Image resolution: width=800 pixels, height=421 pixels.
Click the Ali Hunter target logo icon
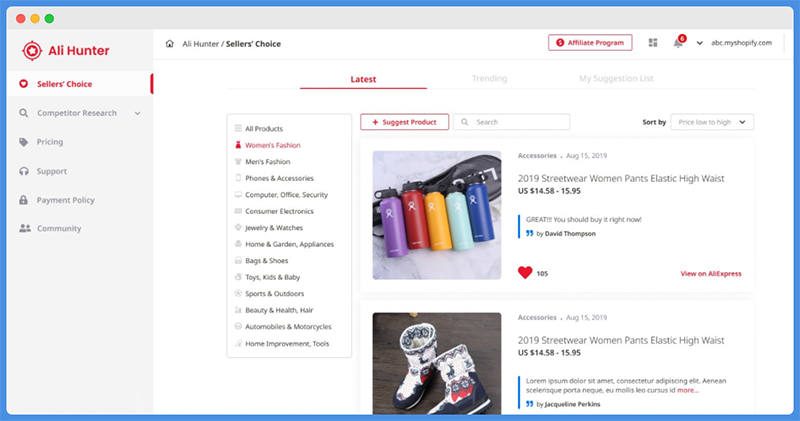pos(32,51)
